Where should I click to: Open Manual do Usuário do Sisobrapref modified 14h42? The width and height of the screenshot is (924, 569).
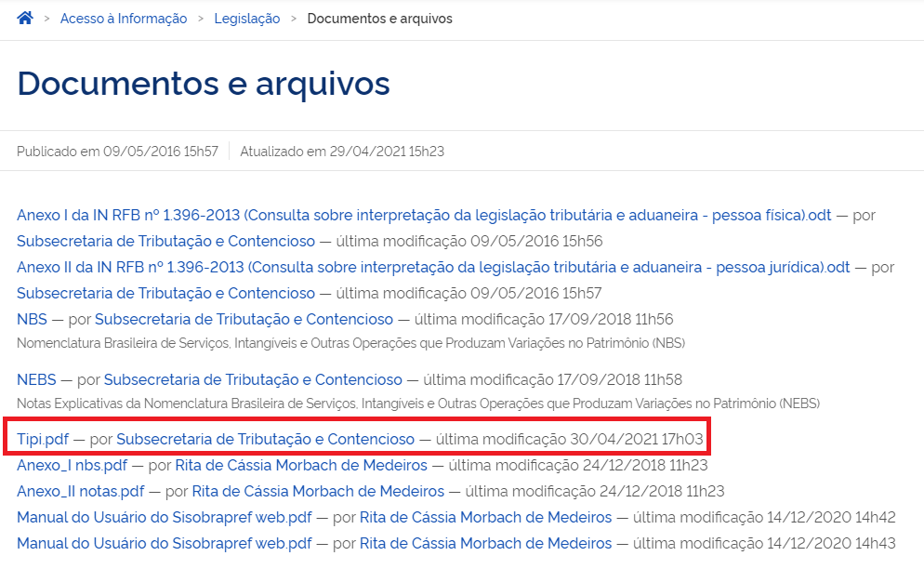point(164,517)
